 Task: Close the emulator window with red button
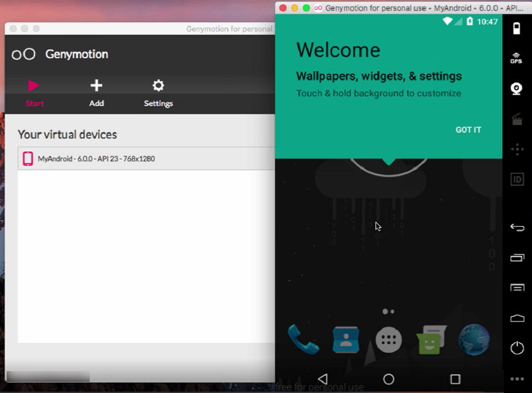(283, 8)
